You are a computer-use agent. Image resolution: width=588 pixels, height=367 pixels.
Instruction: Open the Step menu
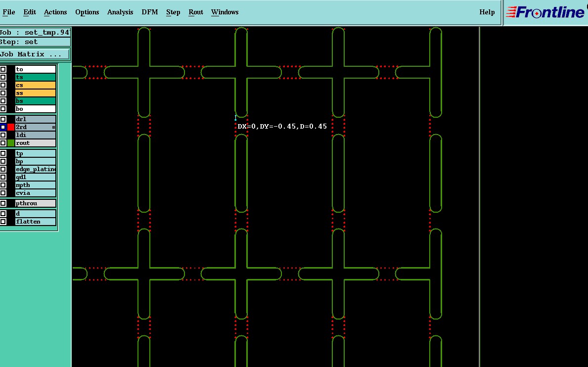(x=173, y=12)
